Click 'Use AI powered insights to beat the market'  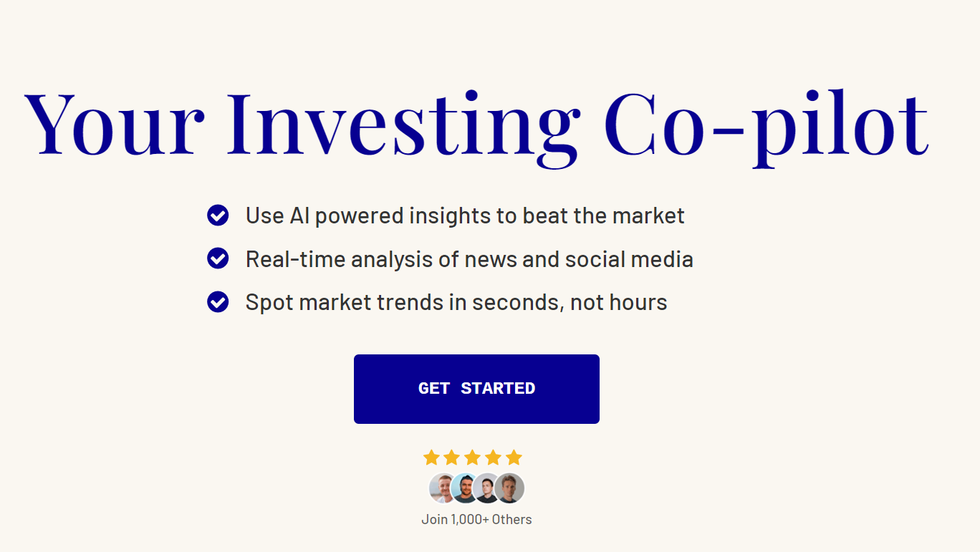(x=465, y=216)
